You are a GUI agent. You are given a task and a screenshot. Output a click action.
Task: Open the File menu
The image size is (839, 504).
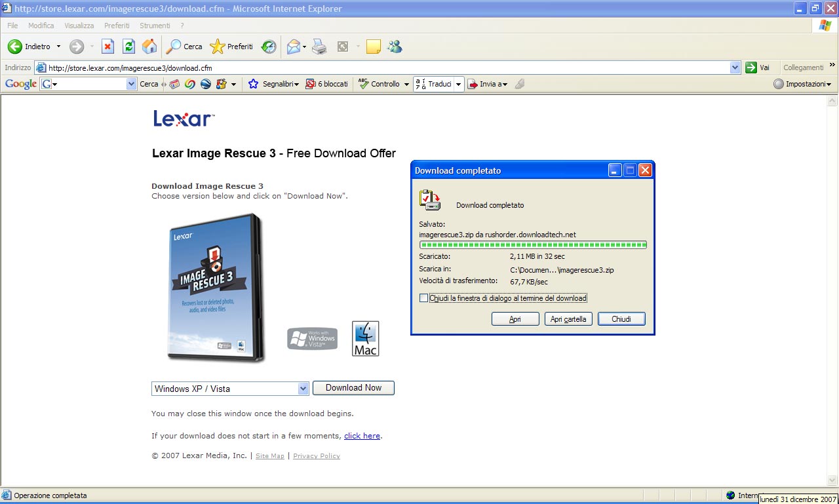click(12, 26)
